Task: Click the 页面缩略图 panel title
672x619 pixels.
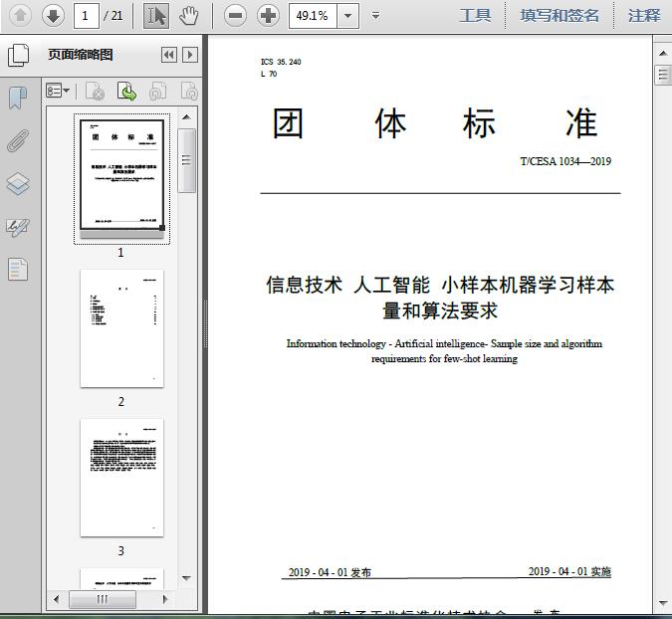Action: [81, 55]
